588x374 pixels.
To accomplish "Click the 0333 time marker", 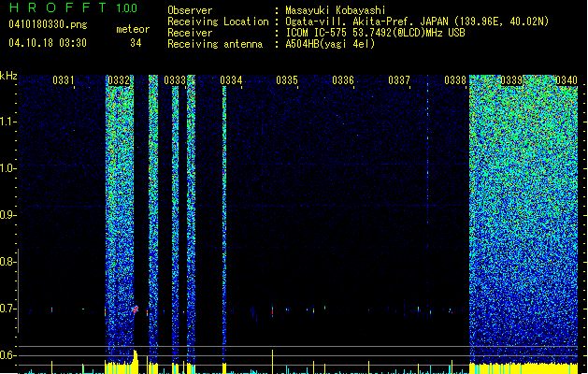I will [175, 79].
